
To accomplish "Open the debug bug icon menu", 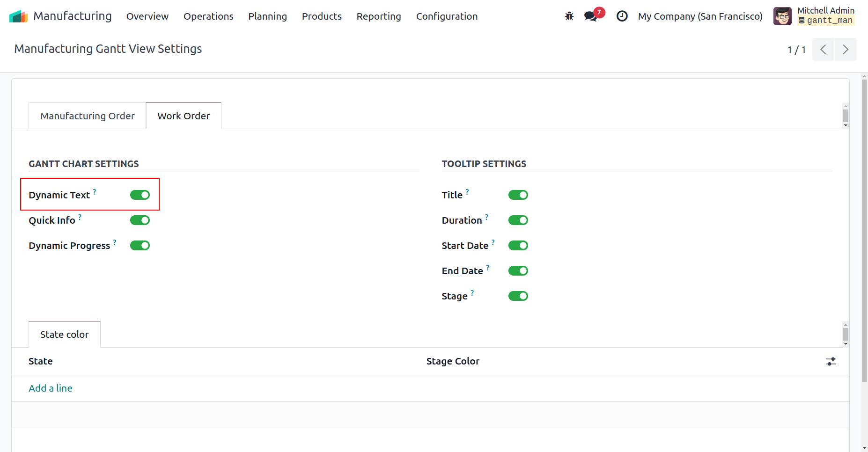I will (x=569, y=16).
